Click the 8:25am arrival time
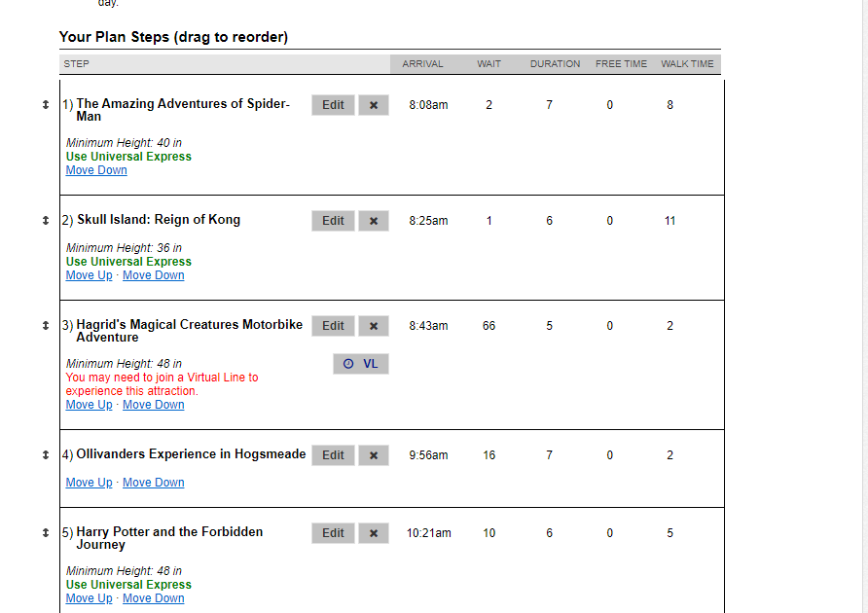Viewport: 868px width, 613px height. pyautogui.click(x=428, y=221)
